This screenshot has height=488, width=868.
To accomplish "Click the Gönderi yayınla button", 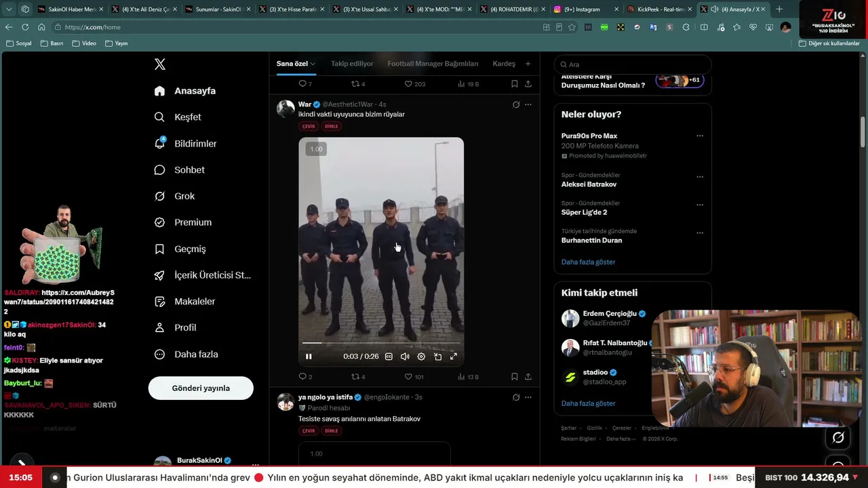I will click(201, 388).
